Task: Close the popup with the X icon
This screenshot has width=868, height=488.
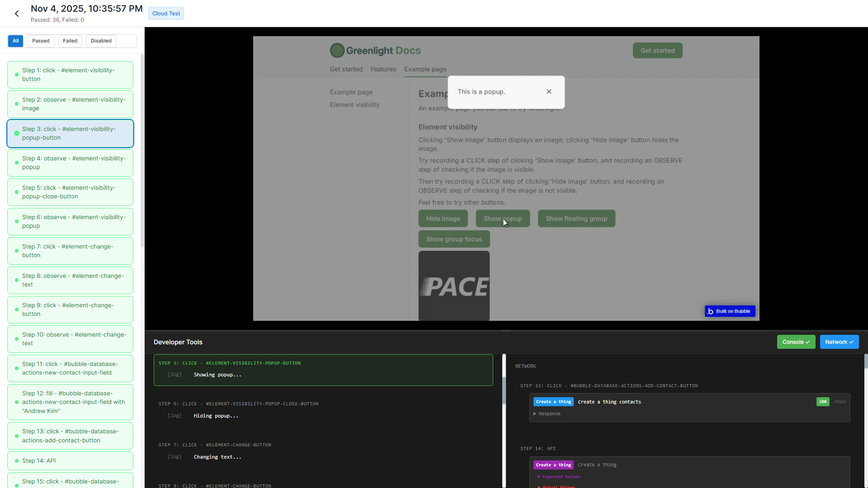Action: 549,92
